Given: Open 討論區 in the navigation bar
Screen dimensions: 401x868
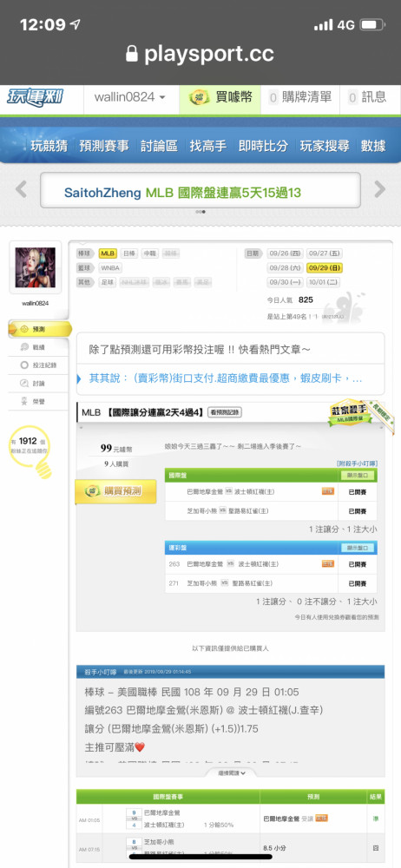Looking at the screenshot, I should click(x=159, y=146).
